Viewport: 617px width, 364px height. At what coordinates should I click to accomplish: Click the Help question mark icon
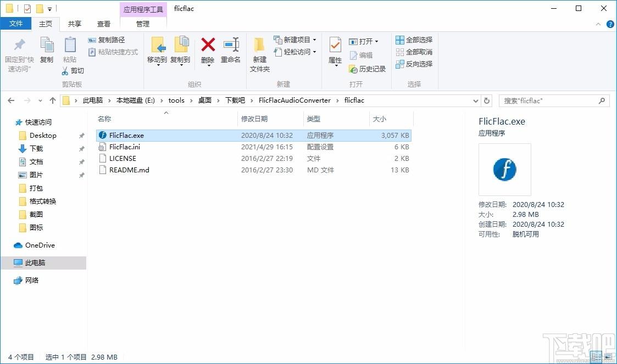610,24
